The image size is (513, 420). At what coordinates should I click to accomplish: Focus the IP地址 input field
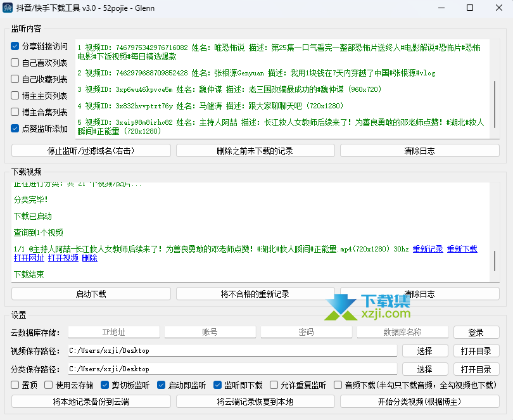(x=114, y=332)
